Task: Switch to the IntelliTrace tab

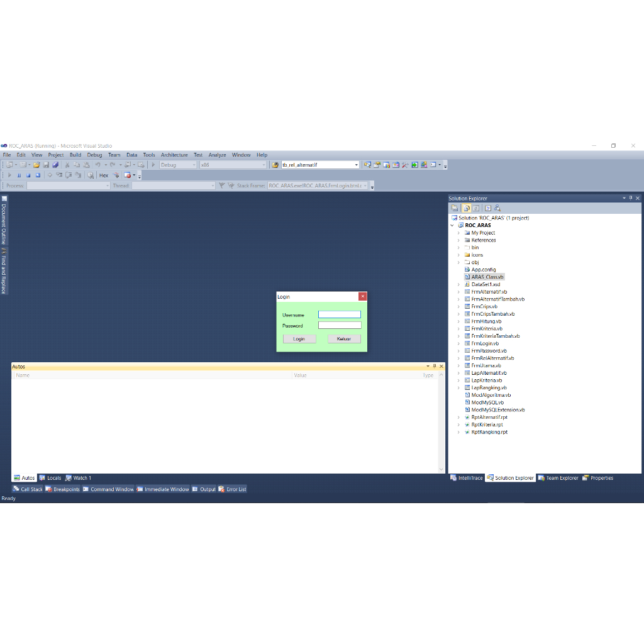Action: click(x=467, y=478)
